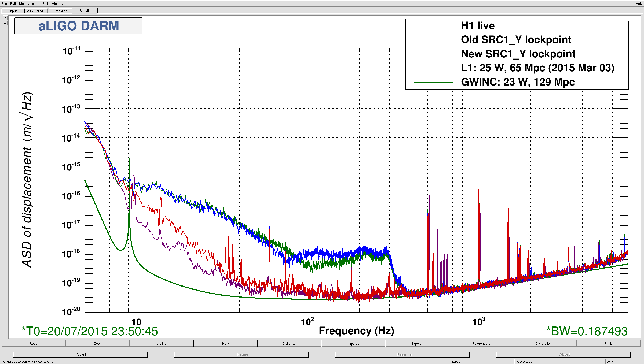Open the Measurement menu

(x=29, y=3)
